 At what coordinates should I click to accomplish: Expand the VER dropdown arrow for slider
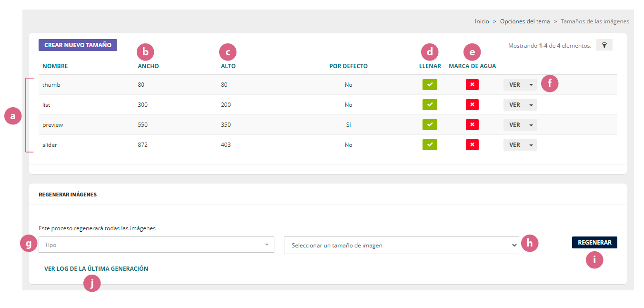click(x=531, y=145)
